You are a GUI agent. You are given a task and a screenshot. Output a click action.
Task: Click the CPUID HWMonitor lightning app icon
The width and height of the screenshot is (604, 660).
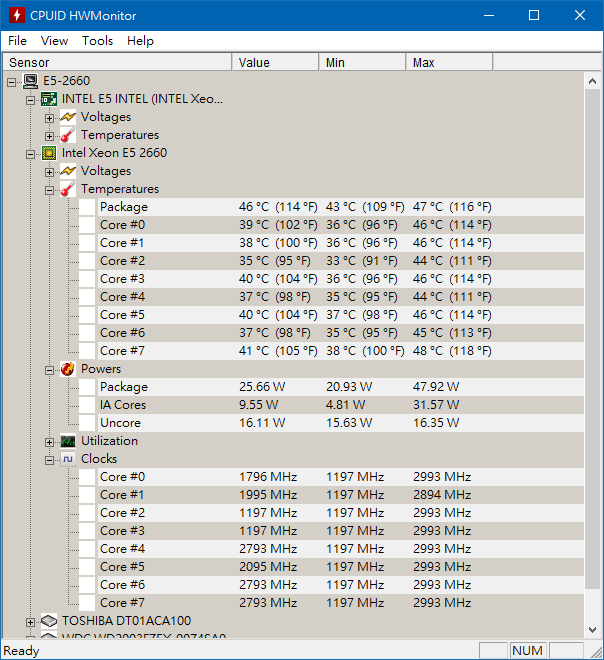[16, 15]
